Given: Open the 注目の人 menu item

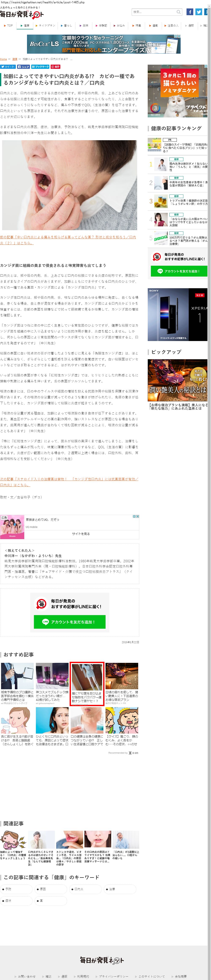Looking at the screenshot, I should (172, 26).
